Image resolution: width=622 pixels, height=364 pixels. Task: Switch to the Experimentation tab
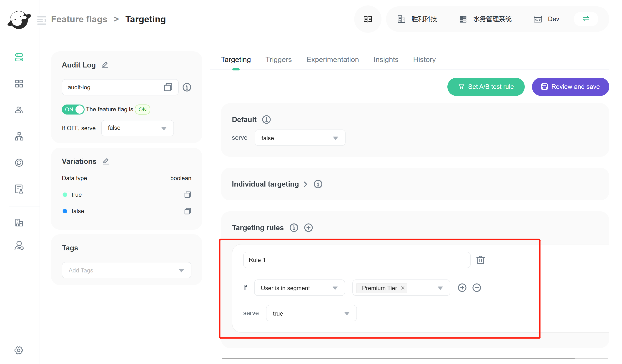(x=332, y=60)
